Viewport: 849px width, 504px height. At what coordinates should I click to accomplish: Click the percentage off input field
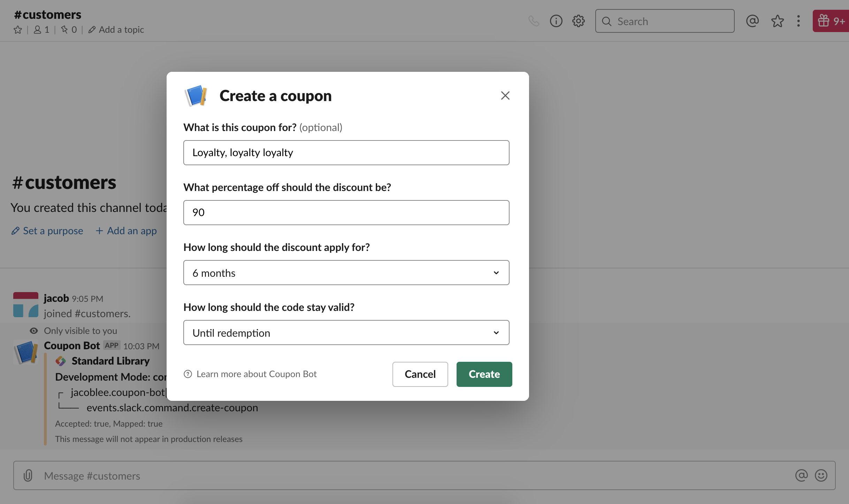click(x=346, y=213)
